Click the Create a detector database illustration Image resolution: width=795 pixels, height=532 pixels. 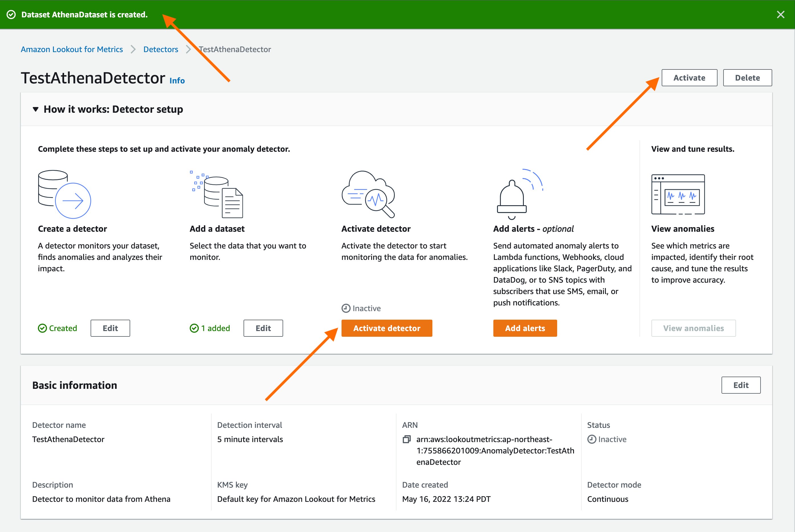coord(64,194)
